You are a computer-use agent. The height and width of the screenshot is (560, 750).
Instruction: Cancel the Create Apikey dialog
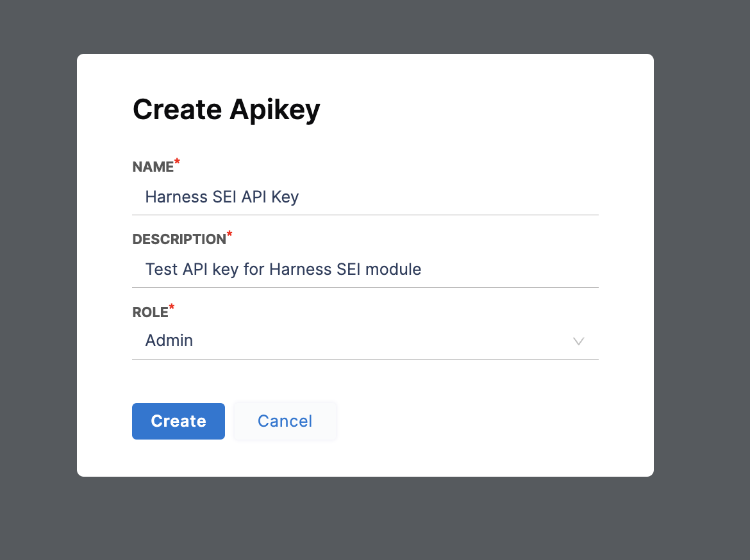[285, 421]
